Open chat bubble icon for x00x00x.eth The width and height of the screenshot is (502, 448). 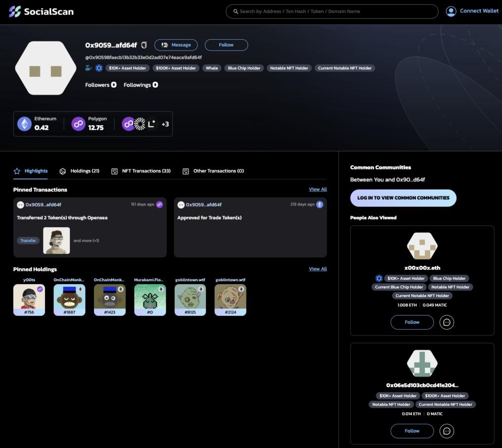[x=447, y=322]
